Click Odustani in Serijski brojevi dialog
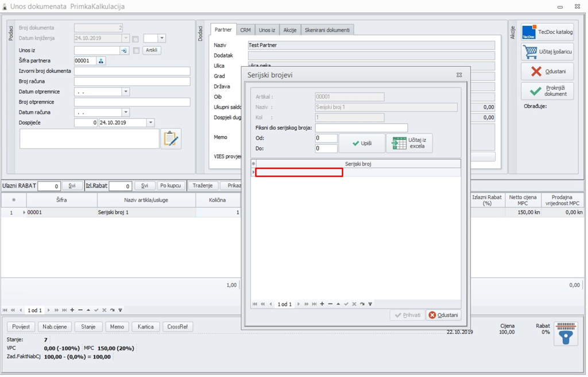 click(x=443, y=315)
